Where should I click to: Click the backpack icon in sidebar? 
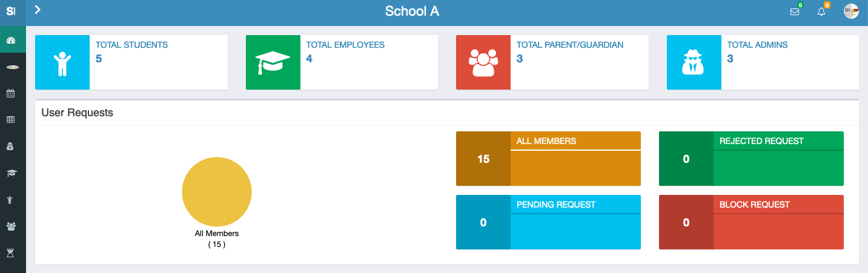point(11,146)
